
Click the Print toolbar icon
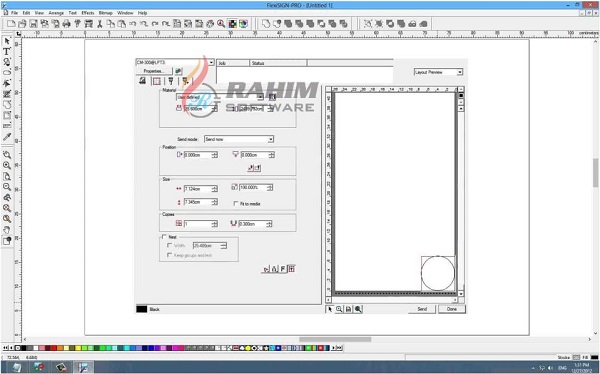click(67, 24)
